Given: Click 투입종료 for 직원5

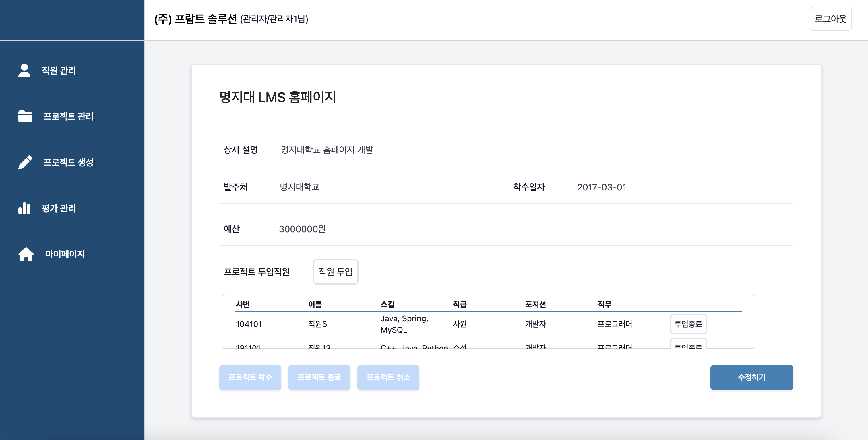Looking at the screenshot, I should [688, 324].
